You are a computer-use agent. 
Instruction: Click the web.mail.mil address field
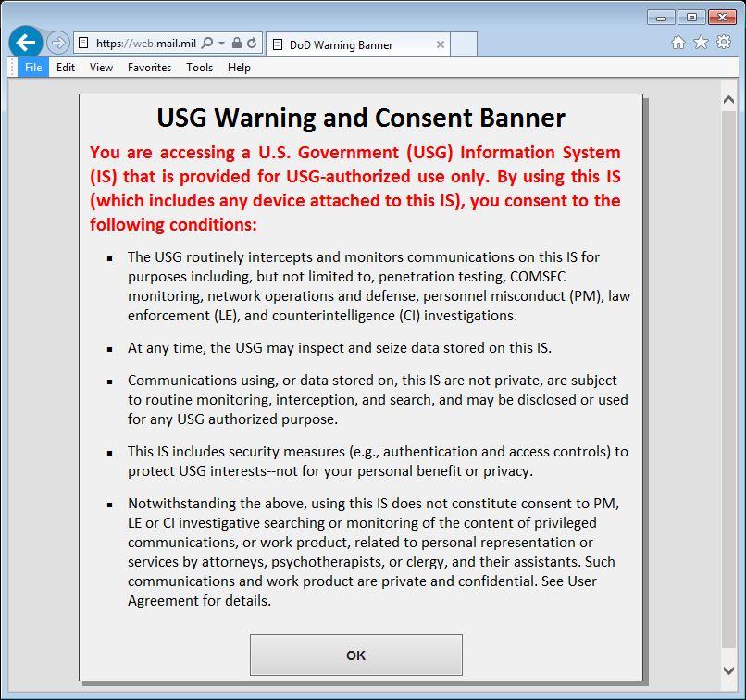coord(144,44)
